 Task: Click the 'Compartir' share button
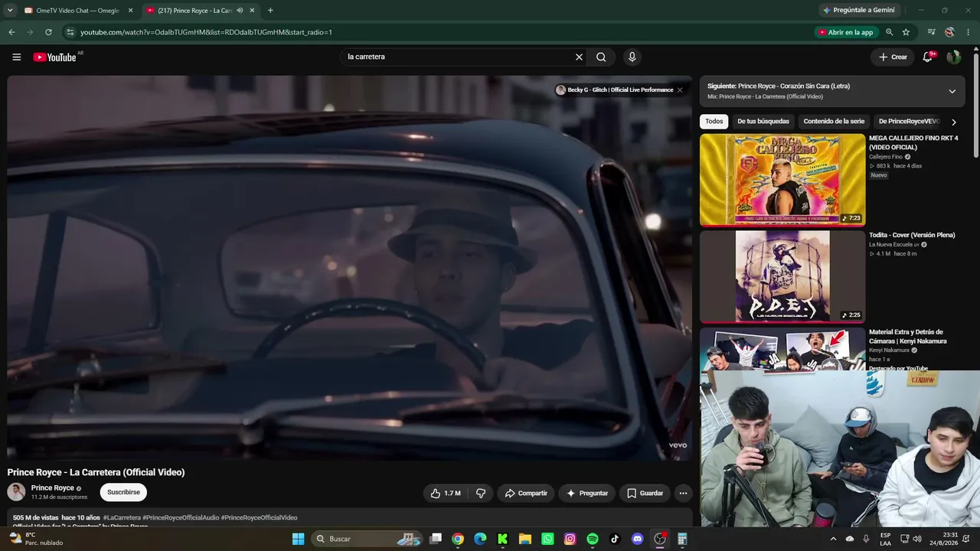click(526, 494)
